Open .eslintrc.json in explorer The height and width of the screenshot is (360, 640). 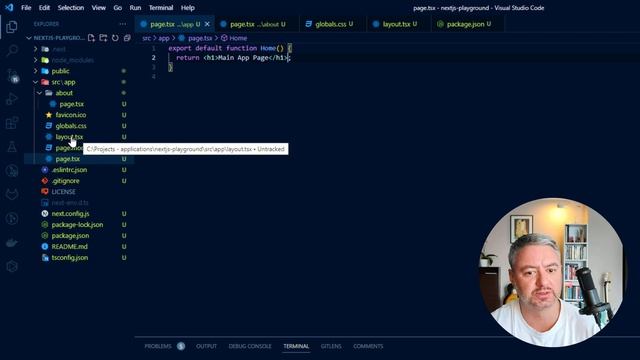69,170
